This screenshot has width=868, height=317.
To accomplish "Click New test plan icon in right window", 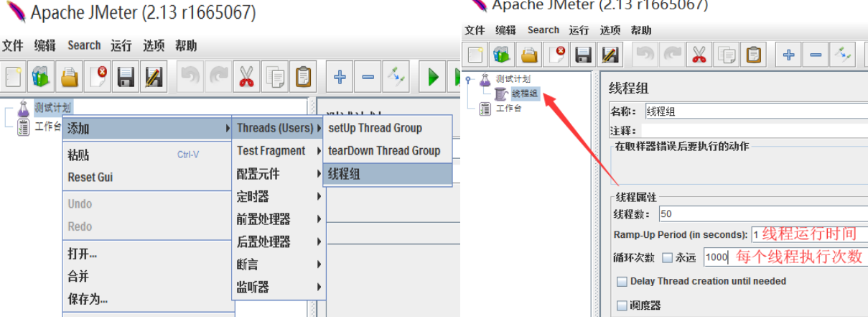I will 475,55.
